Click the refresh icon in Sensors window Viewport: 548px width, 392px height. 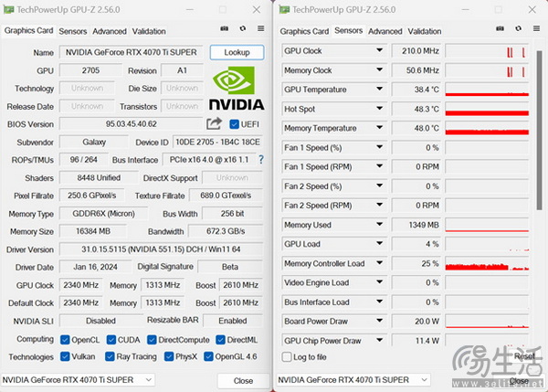[518, 28]
